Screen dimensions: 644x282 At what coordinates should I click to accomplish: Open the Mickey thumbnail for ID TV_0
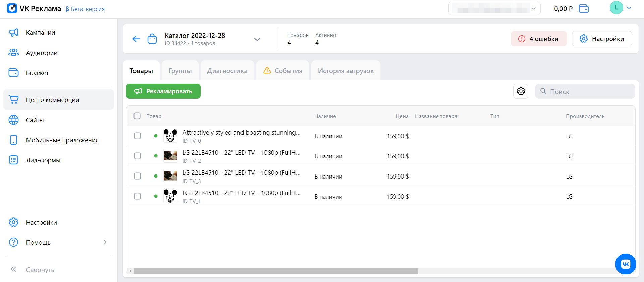(x=170, y=136)
